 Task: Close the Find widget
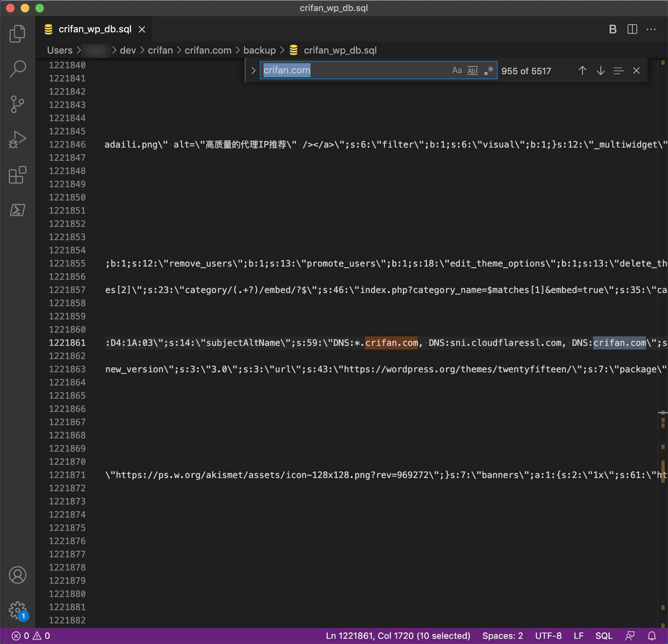pyautogui.click(x=636, y=70)
